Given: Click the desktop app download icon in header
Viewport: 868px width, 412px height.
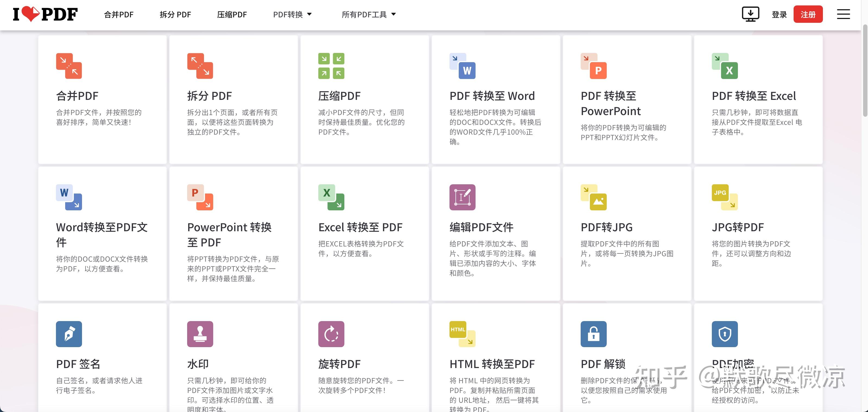Looking at the screenshot, I should pyautogui.click(x=750, y=14).
